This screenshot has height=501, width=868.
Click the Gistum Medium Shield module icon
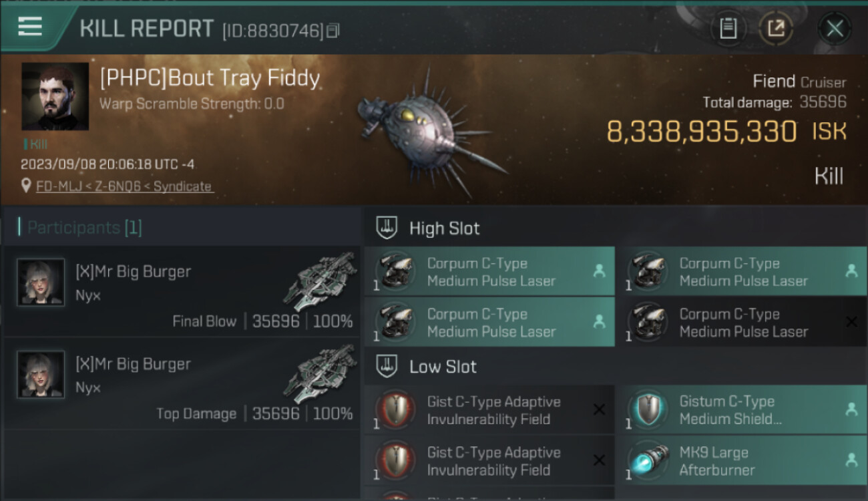click(648, 409)
